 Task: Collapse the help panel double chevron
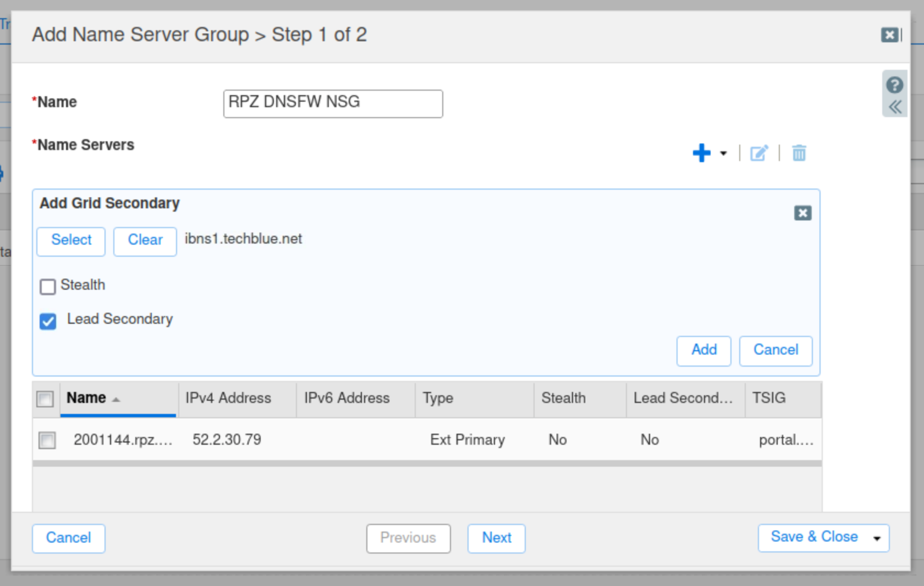point(895,107)
